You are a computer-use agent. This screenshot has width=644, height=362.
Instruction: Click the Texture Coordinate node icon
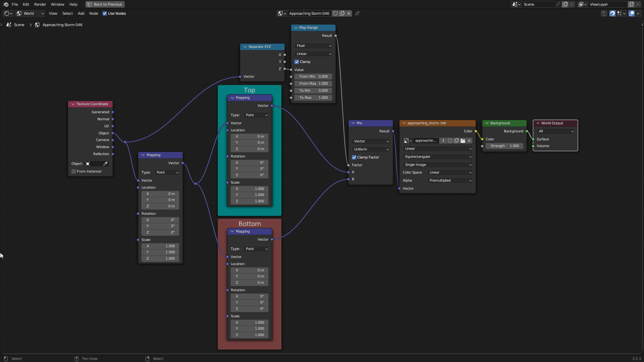tap(72, 104)
